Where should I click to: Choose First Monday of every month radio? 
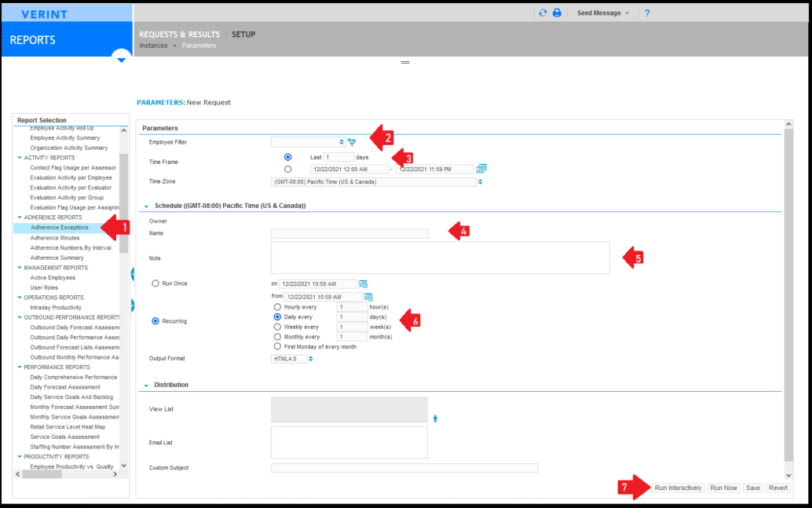pos(277,346)
